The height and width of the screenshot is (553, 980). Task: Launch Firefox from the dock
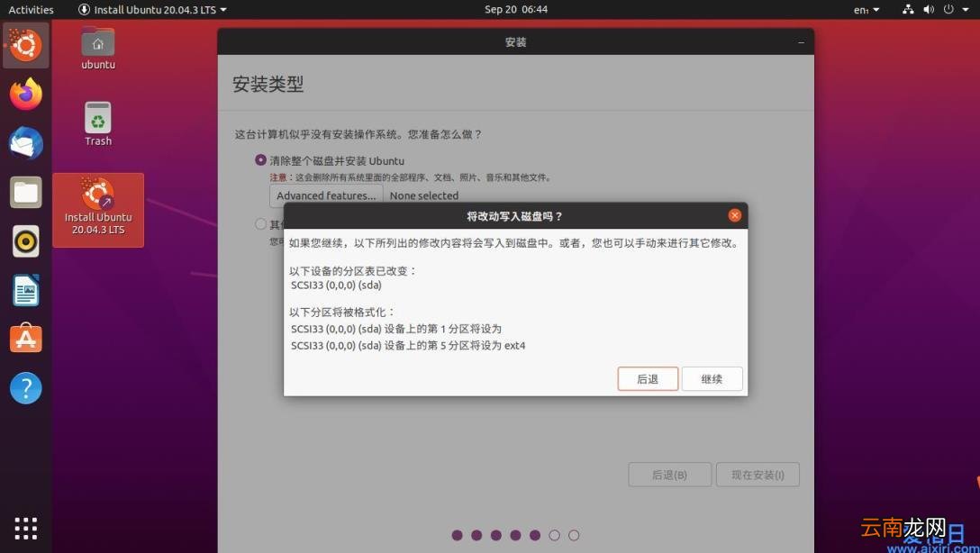point(25,95)
